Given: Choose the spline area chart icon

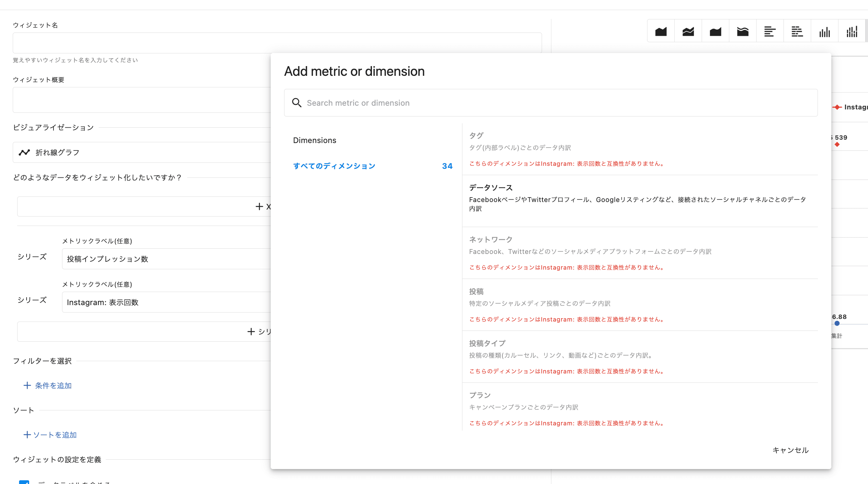Looking at the screenshot, I should coord(715,32).
